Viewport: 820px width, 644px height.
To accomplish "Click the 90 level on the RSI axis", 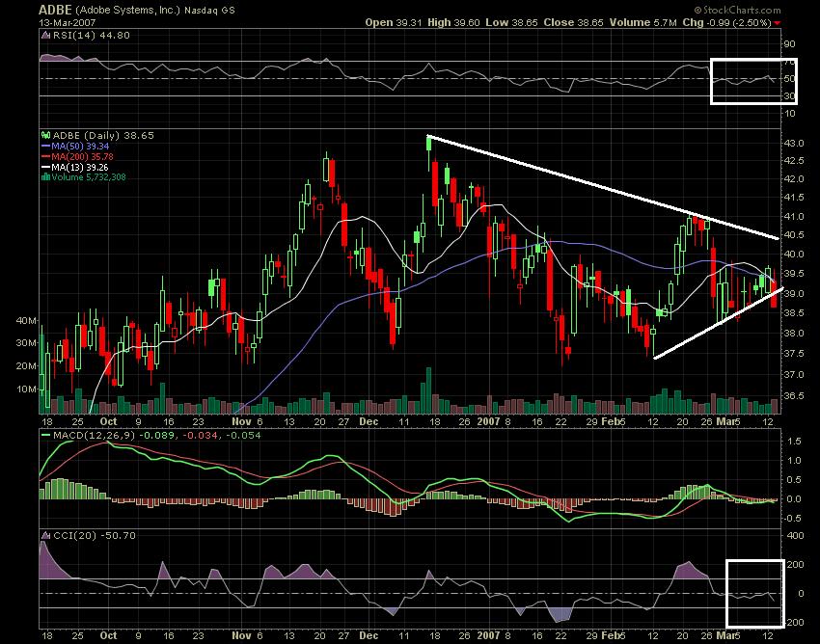I will (789, 44).
